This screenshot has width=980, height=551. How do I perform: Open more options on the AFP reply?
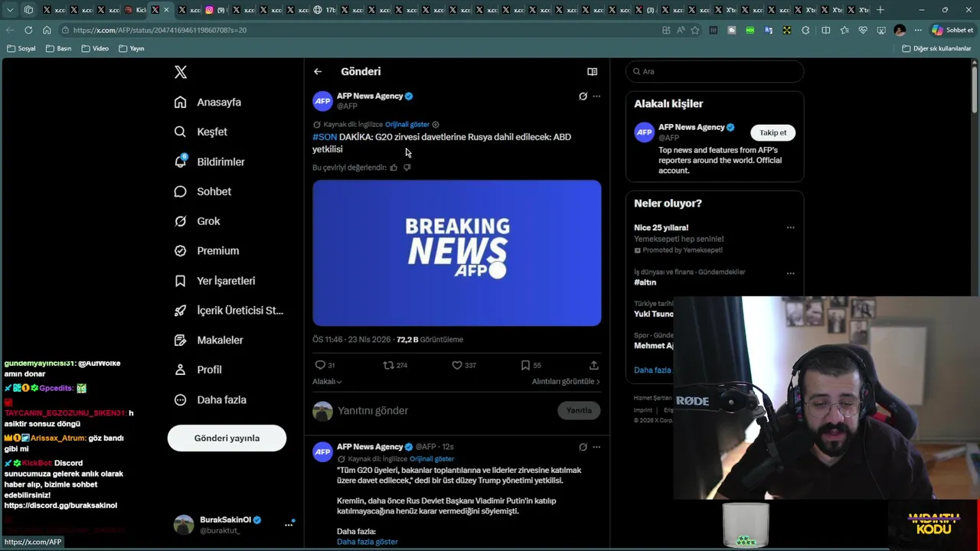click(x=596, y=447)
